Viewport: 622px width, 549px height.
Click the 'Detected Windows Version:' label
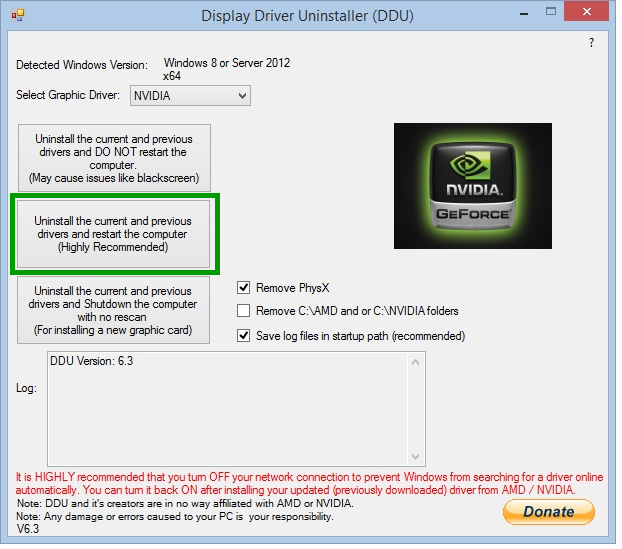pos(82,65)
